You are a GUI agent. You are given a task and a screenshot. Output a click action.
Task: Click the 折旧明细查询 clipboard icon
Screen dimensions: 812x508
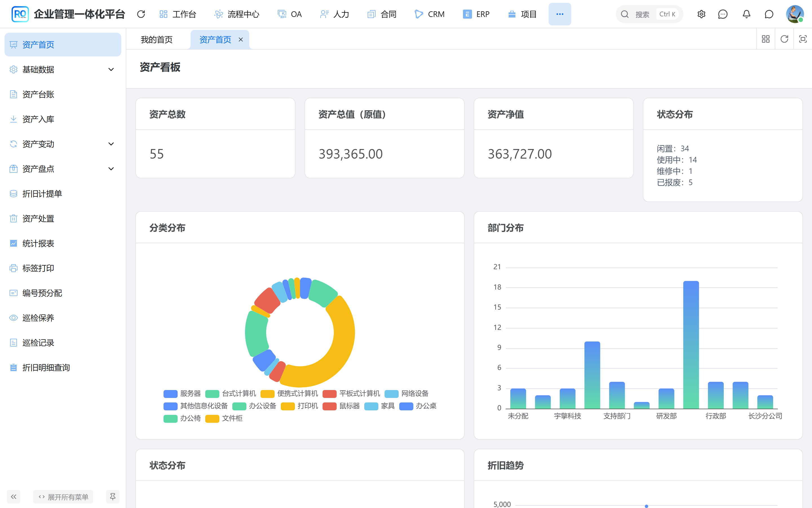click(x=14, y=368)
